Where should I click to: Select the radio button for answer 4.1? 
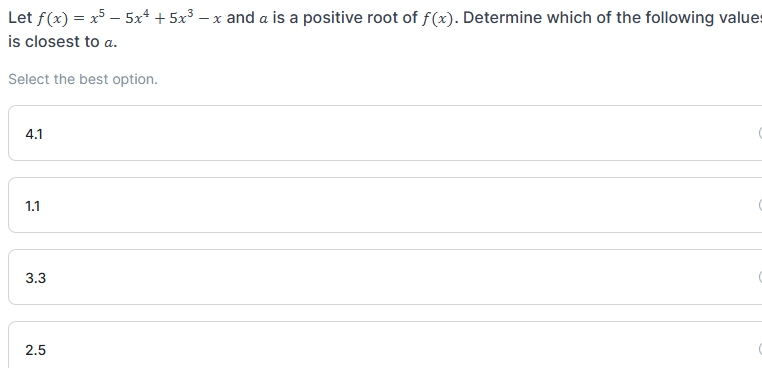click(760, 133)
